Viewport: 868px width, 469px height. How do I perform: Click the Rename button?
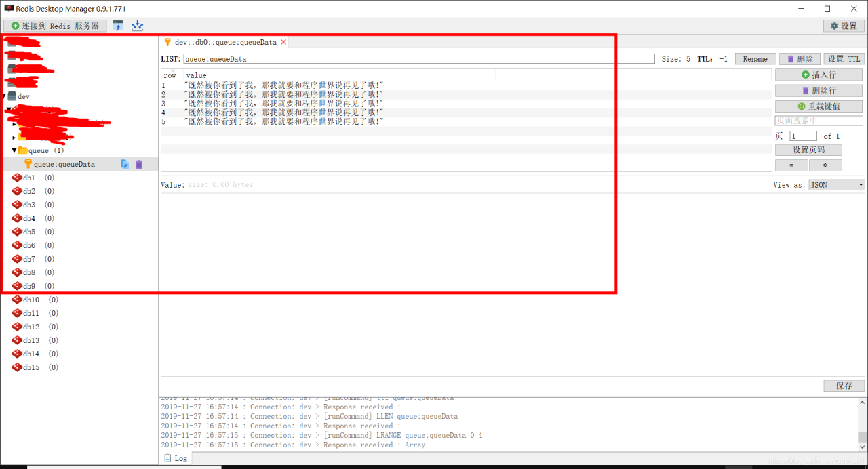tap(755, 59)
